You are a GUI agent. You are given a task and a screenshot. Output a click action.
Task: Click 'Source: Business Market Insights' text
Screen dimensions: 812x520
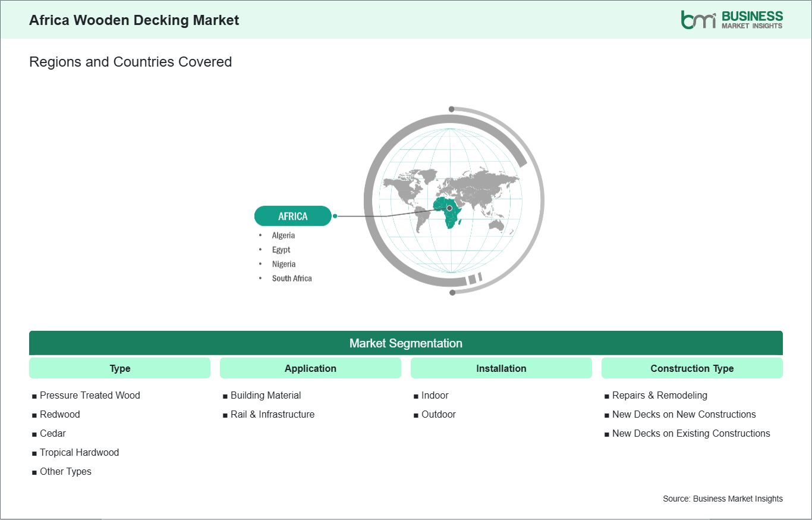coord(723,499)
